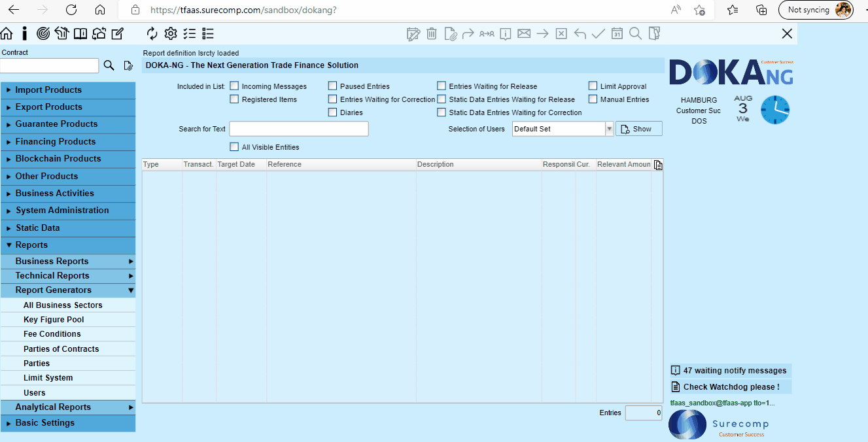
Task: Toggle Entries Waiting for Correction checkbox
Action: 333,99
